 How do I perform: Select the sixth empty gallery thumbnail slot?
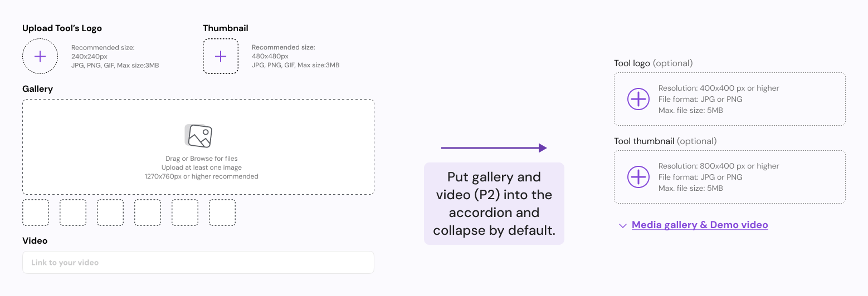click(x=222, y=213)
